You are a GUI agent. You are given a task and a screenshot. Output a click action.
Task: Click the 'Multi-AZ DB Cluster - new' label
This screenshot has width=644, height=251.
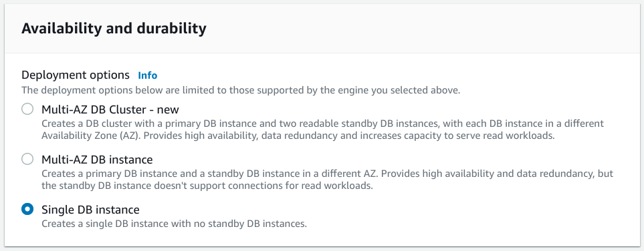click(110, 109)
